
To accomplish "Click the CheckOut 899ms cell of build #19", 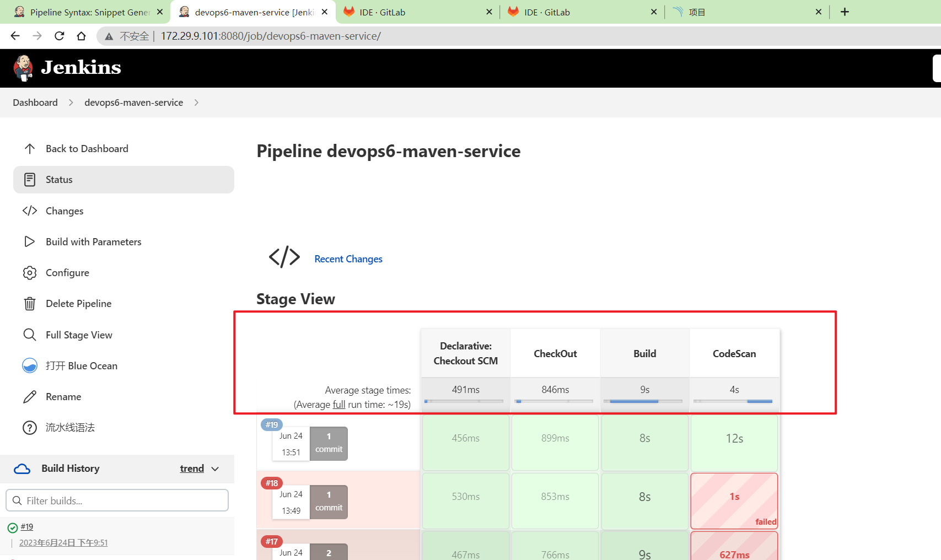I will click(555, 442).
